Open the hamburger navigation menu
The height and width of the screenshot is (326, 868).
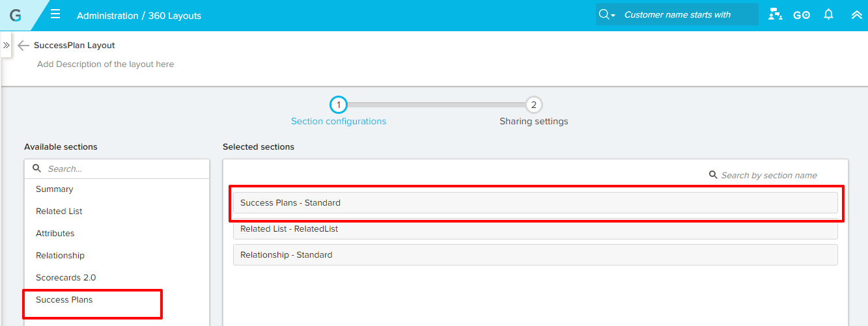(x=55, y=14)
